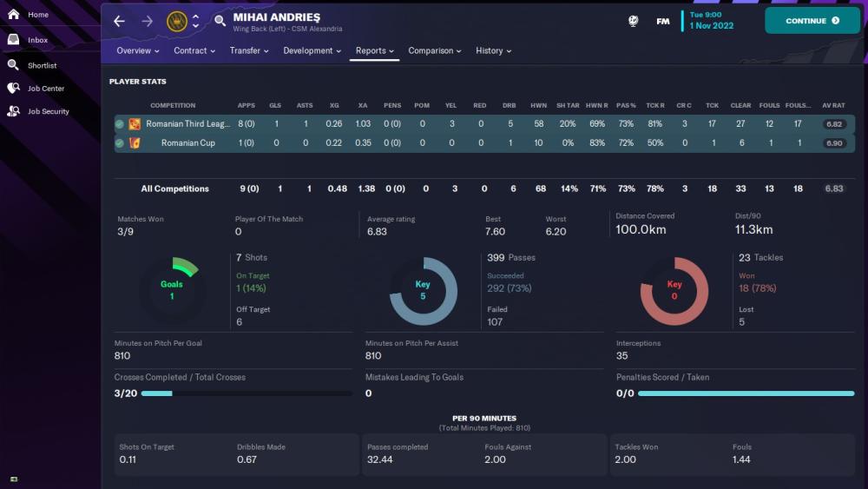Viewport: 868px width, 489px height.
Task: Click the forward navigation arrow
Action: 147,21
